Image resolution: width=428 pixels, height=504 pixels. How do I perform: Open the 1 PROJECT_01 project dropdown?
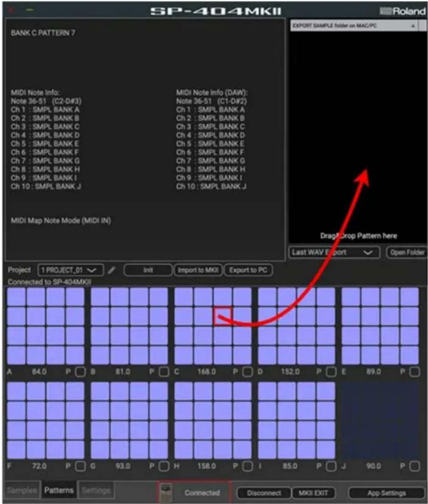pyautogui.click(x=70, y=270)
